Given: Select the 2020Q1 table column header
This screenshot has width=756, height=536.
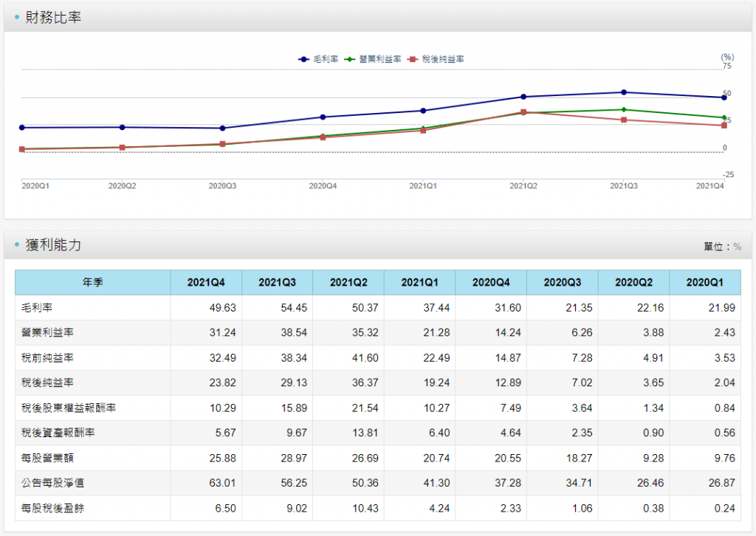Looking at the screenshot, I should click(x=705, y=282).
